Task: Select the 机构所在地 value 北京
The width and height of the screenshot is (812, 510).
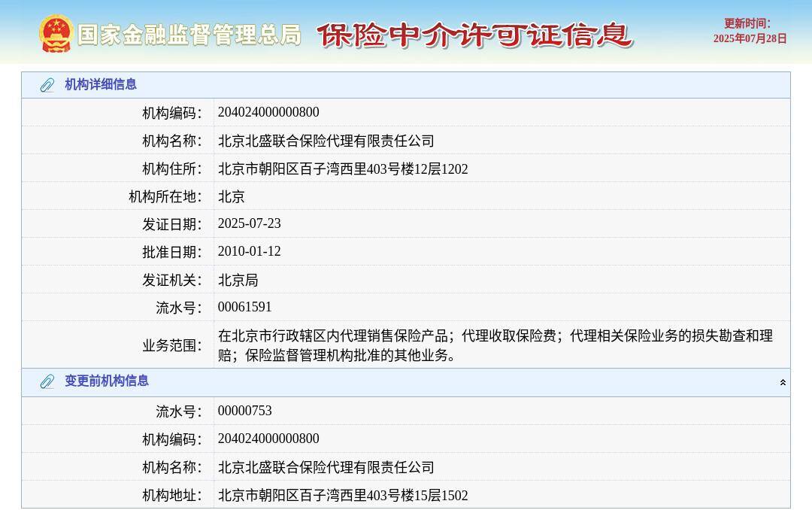Action: pyautogui.click(x=231, y=196)
